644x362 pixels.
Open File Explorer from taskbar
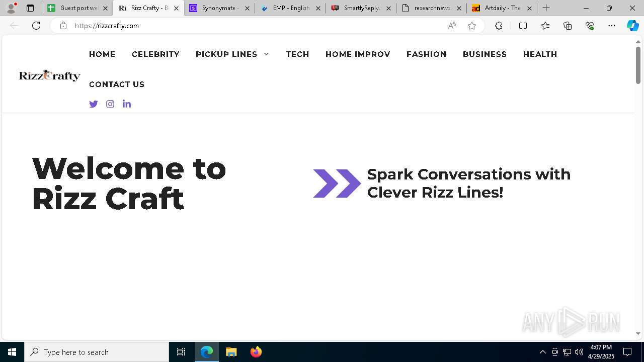pyautogui.click(x=231, y=352)
